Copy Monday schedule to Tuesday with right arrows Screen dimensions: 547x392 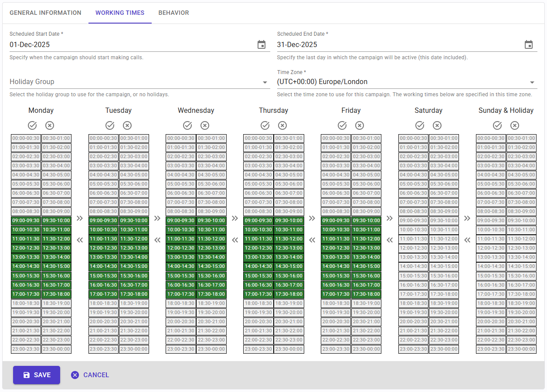coord(80,218)
